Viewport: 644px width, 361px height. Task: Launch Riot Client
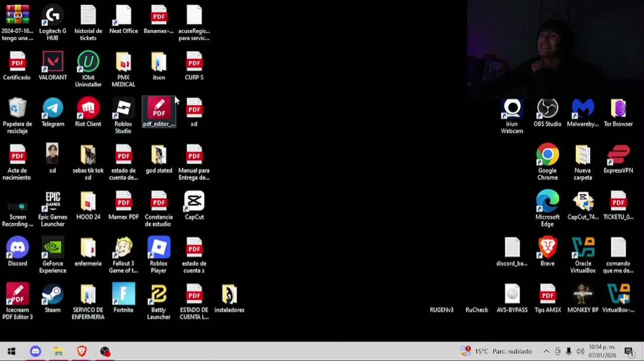pos(88,113)
